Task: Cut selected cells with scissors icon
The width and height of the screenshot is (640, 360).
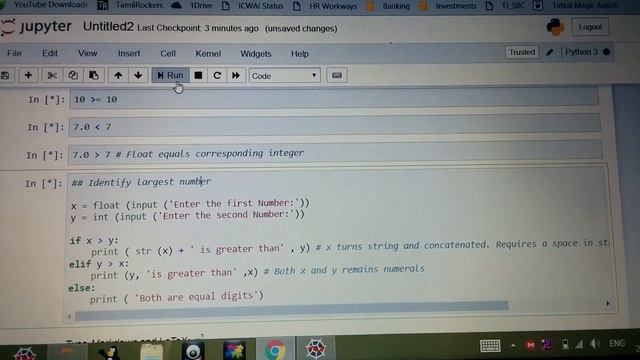Action: (52, 75)
